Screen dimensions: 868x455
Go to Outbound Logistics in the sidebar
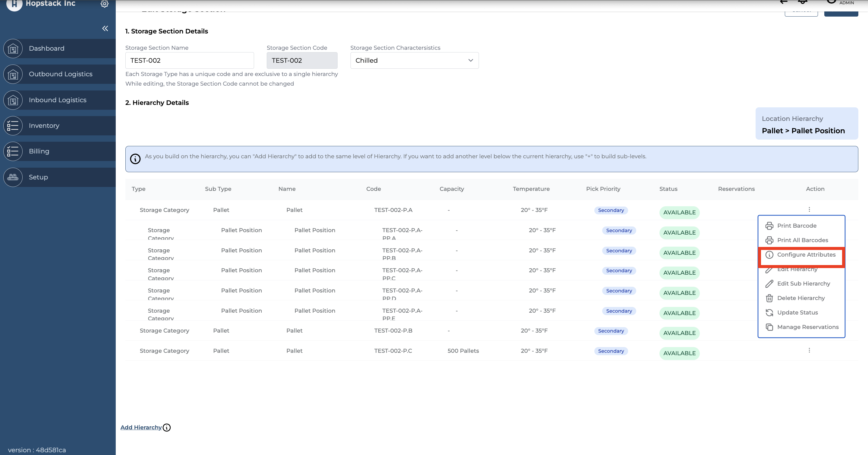[61, 74]
